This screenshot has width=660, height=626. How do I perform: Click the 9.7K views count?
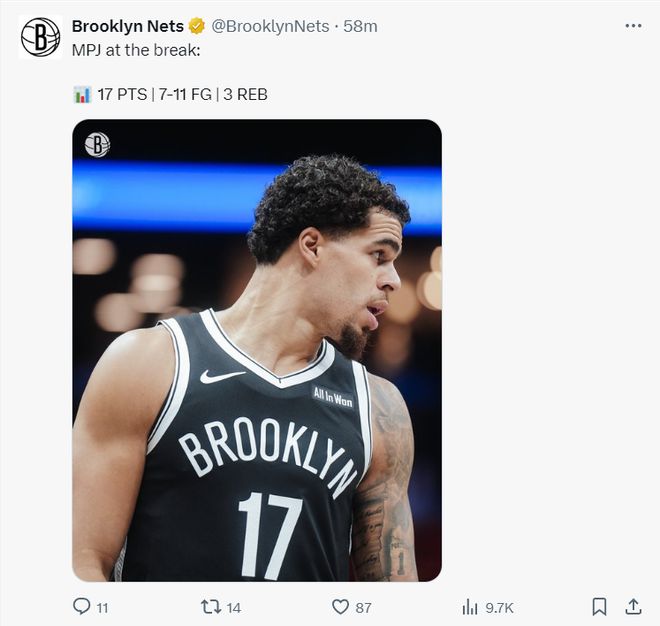(x=498, y=607)
